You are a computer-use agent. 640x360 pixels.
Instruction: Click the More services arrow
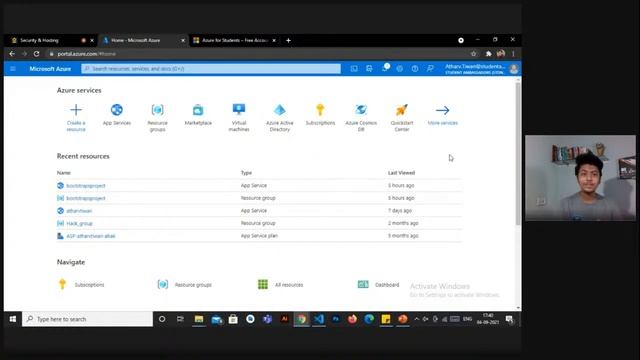[x=442, y=110]
